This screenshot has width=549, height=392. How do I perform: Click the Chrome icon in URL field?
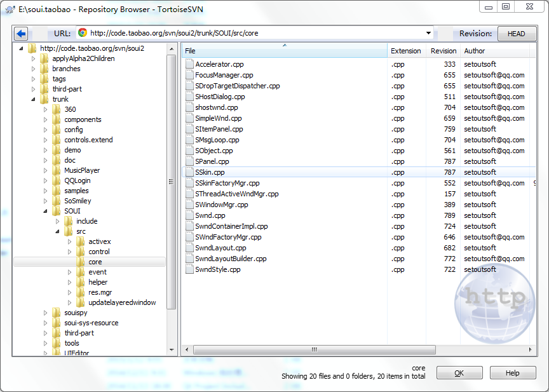click(x=83, y=33)
